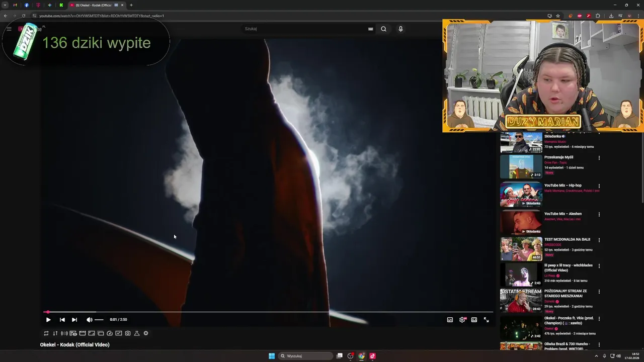Open a new browser tab
This screenshot has width=644, height=362.
coord(131,5)
